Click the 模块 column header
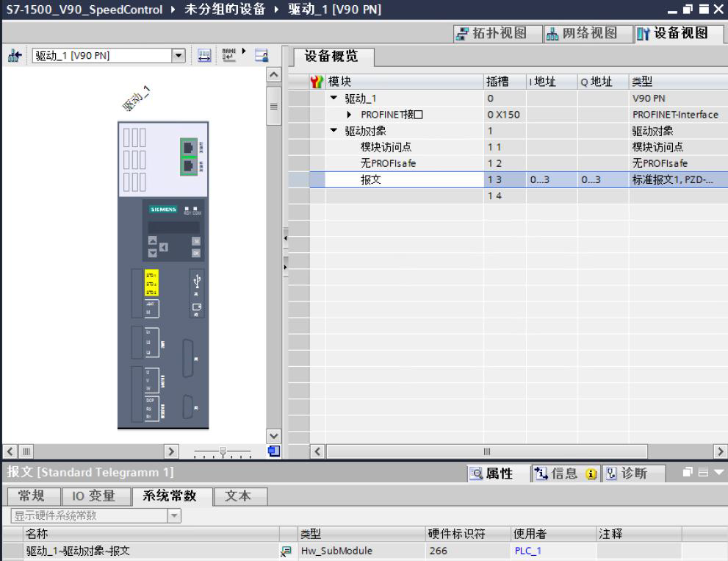 [404, 82]
